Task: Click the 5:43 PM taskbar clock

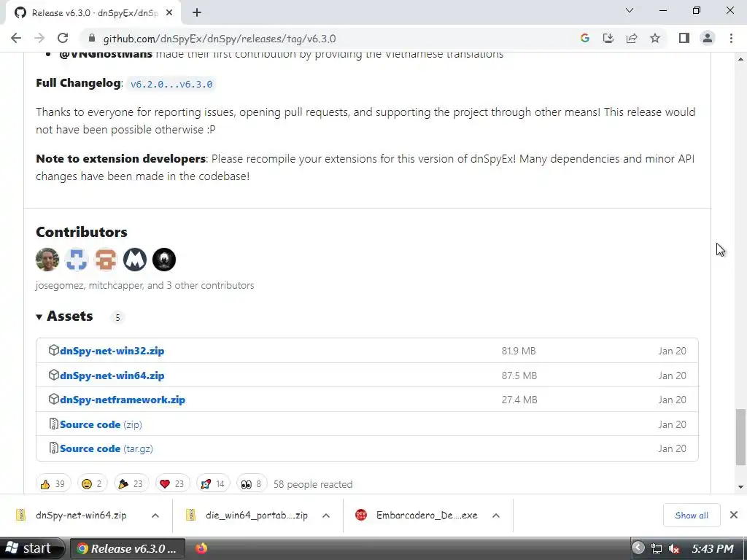Action: (x=712, y=548)
